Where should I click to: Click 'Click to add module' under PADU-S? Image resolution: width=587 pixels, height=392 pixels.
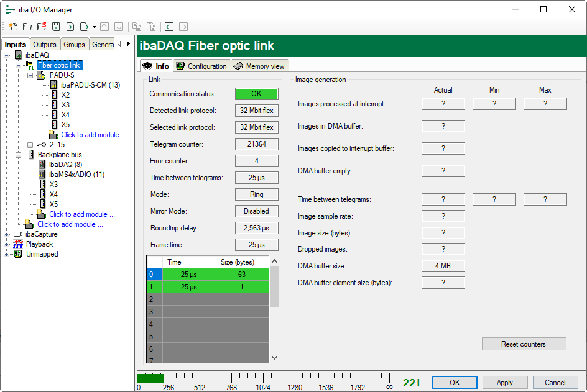click(x=93, y=135)
